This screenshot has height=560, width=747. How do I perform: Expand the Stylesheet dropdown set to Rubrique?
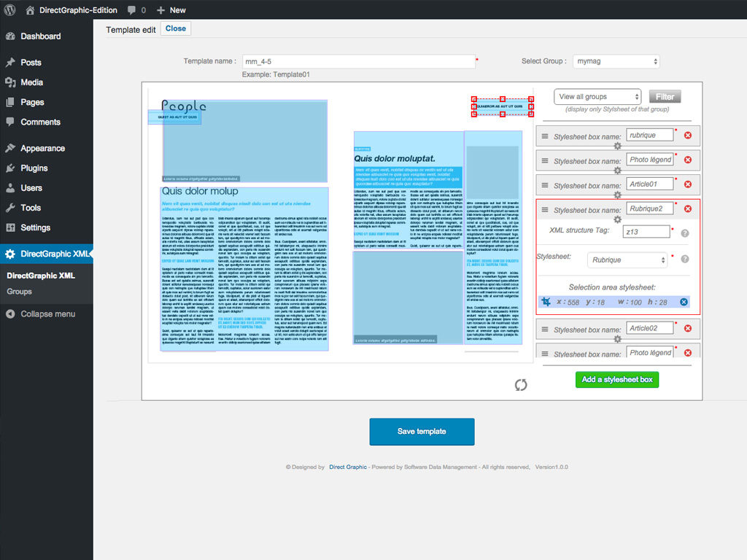tap(627, 260)
